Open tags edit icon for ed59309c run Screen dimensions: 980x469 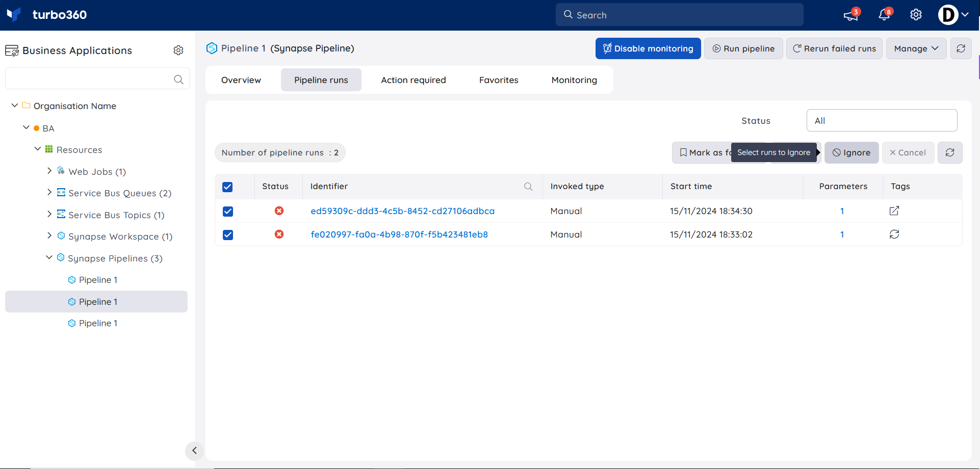[894, 211]
